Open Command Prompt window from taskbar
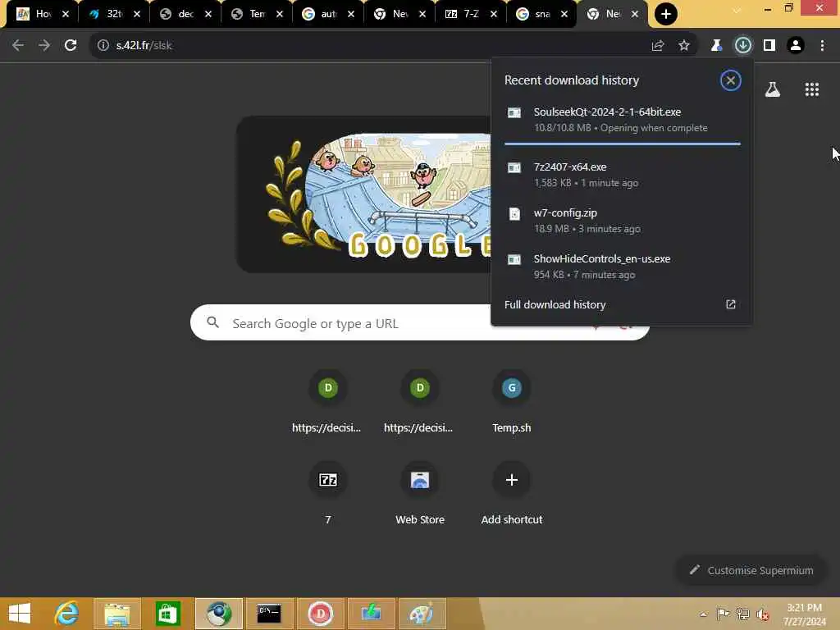The image size is (840, 630). [269, 614]
